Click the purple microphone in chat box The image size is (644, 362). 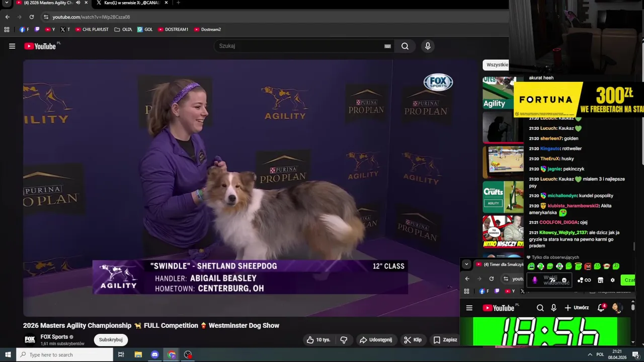coord(535,280)
